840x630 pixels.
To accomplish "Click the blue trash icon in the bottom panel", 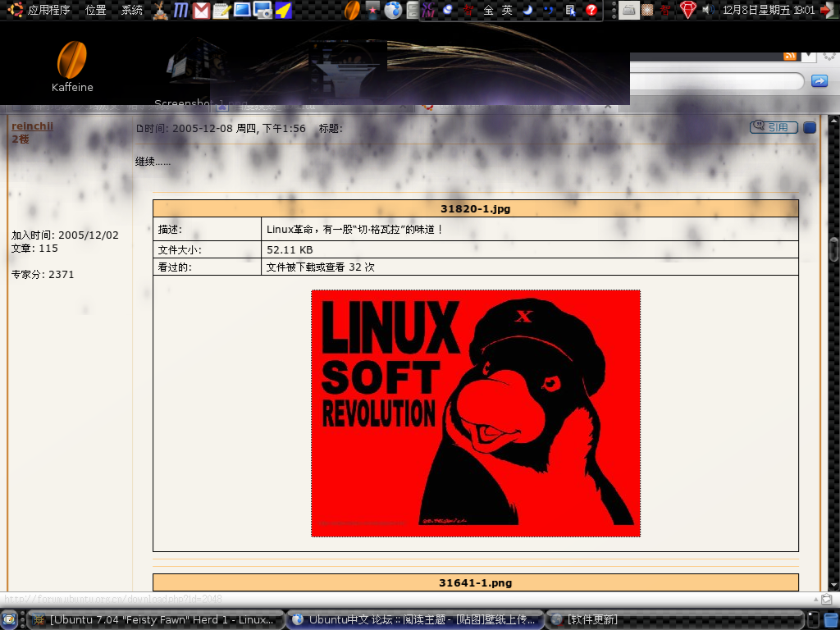I will tap(831, 620).
